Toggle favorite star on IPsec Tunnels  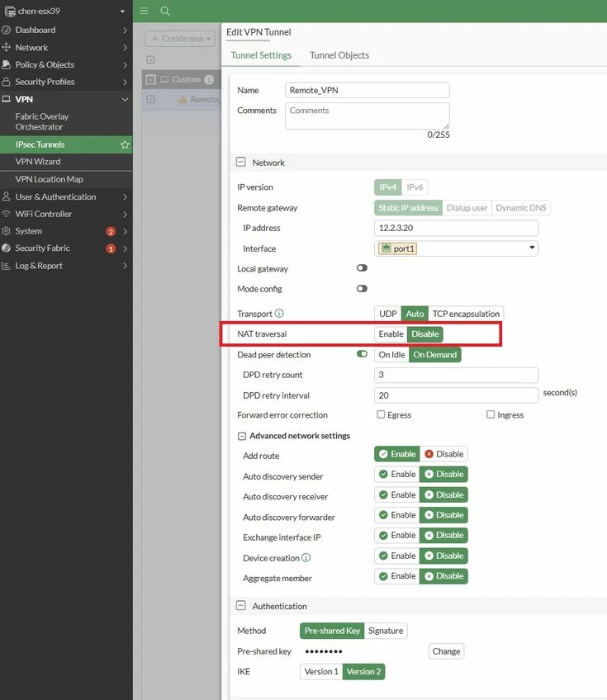(x=125, y=144)
